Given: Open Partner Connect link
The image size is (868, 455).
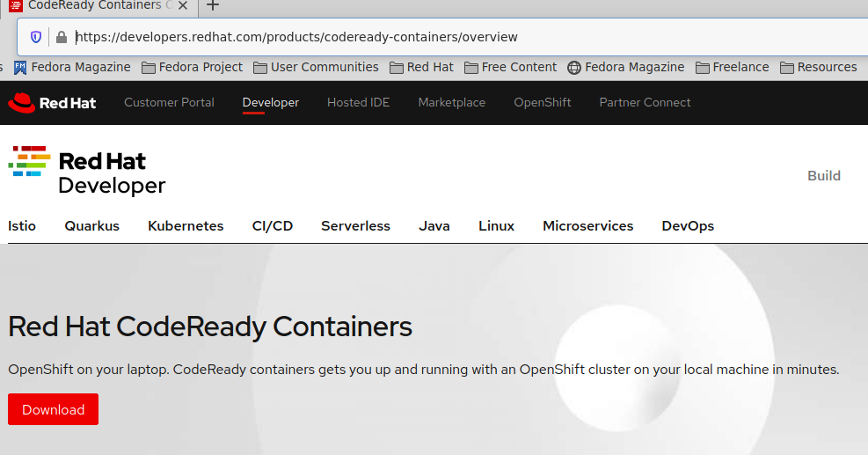Looking at the screenshot, I should [x=645, y=102].
